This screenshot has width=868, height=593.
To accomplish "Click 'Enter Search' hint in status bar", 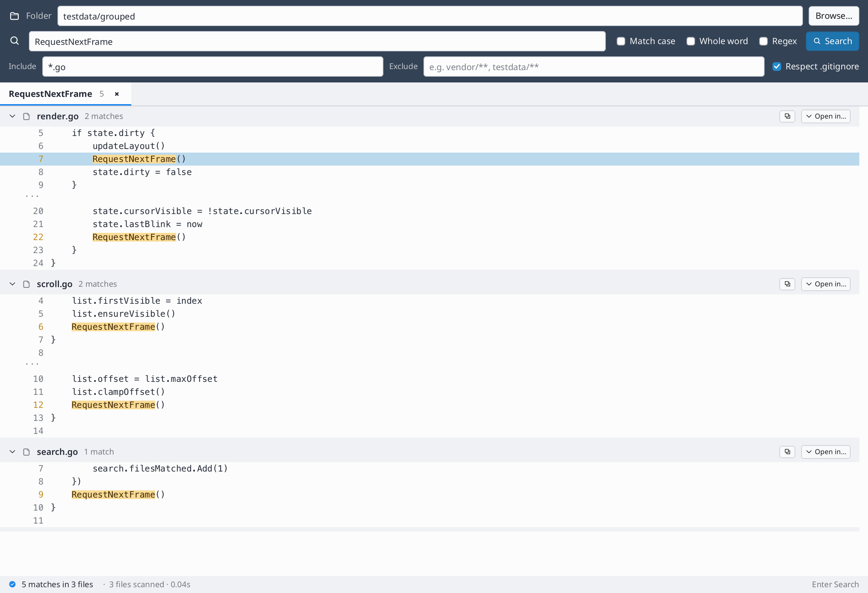I will [835, 584].
